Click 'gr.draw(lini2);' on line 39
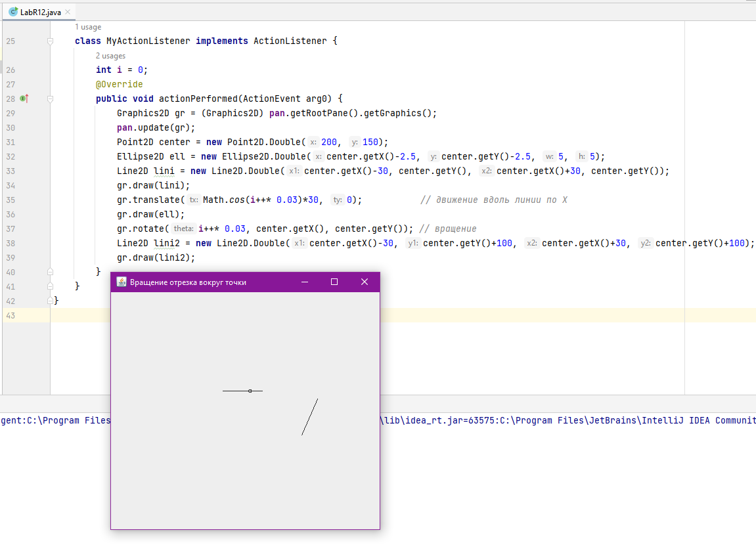The image size is (756, 545). coord(156,258)
